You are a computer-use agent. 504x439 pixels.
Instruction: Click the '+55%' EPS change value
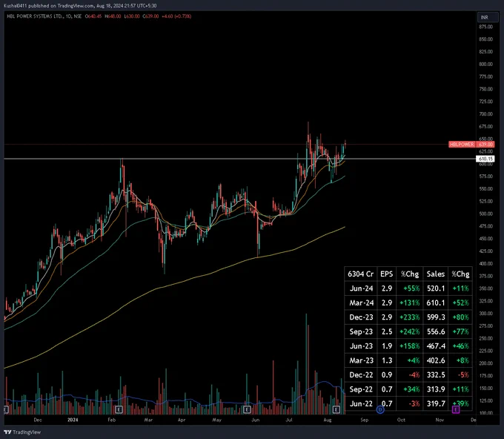(411, 288)
